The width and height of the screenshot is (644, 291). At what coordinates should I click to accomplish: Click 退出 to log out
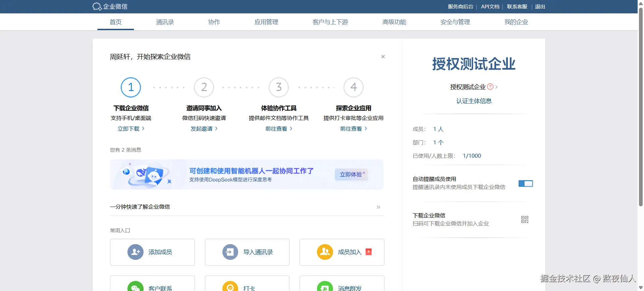(540, 7)
